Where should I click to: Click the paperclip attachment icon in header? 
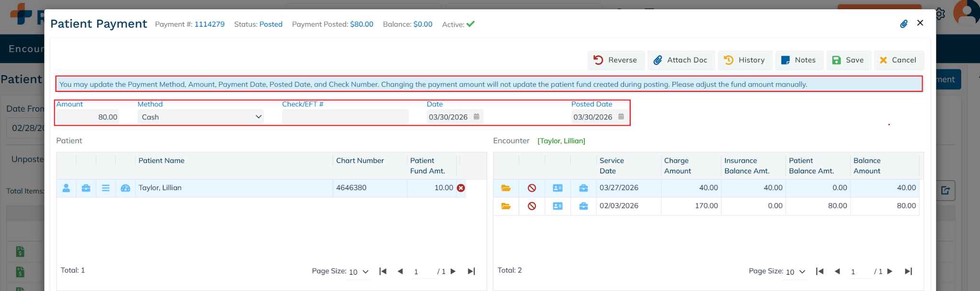(903, 24)
